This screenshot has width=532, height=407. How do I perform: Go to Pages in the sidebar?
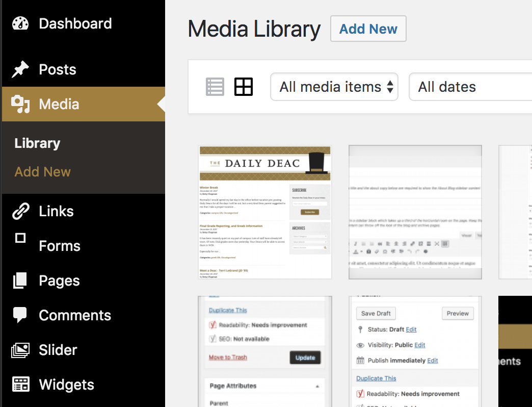pyautogui.click(x=60, y=281)
